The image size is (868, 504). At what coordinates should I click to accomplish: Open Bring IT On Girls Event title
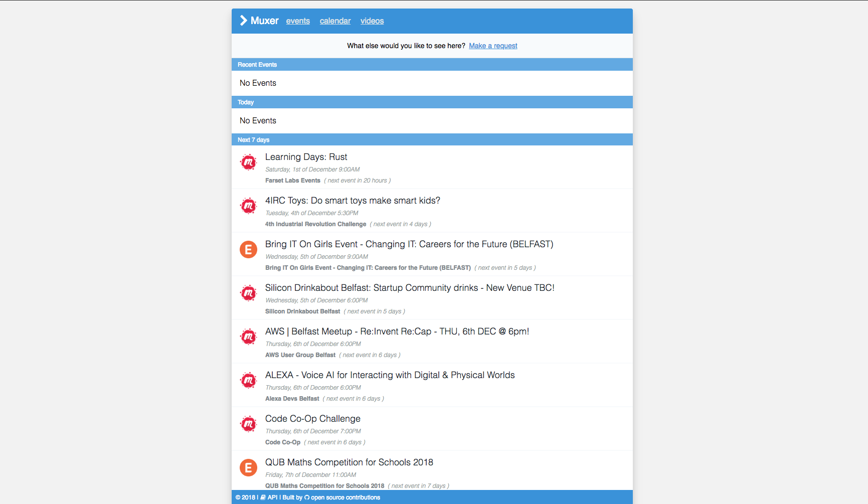click(x=409, y=244)
